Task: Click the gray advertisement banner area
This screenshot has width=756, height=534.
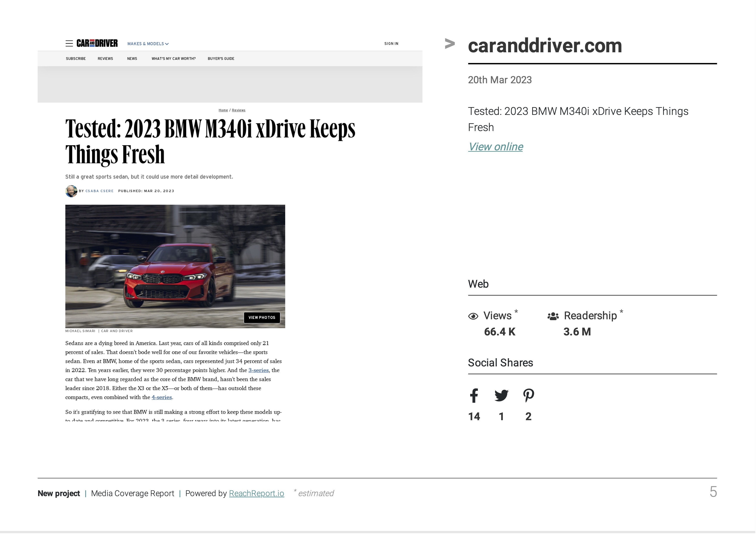Action: point(230,84)
